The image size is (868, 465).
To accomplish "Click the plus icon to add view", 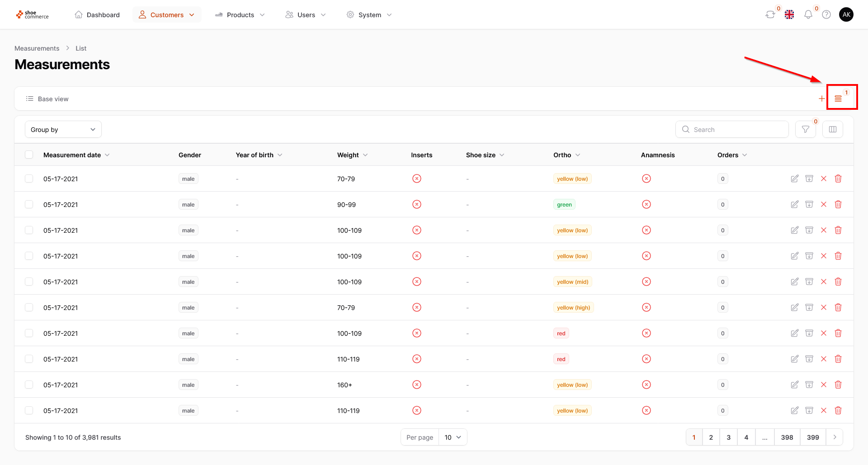I will [x=821, y=99].
